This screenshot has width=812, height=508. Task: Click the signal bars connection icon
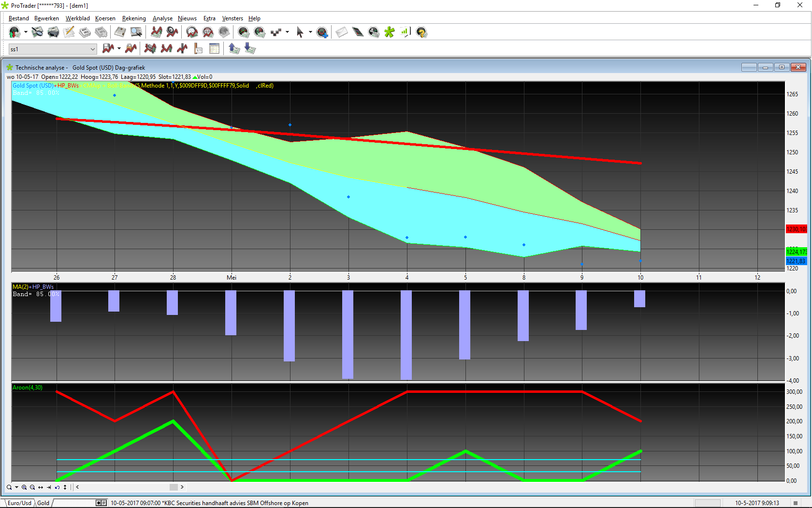(x=405, y=32)
